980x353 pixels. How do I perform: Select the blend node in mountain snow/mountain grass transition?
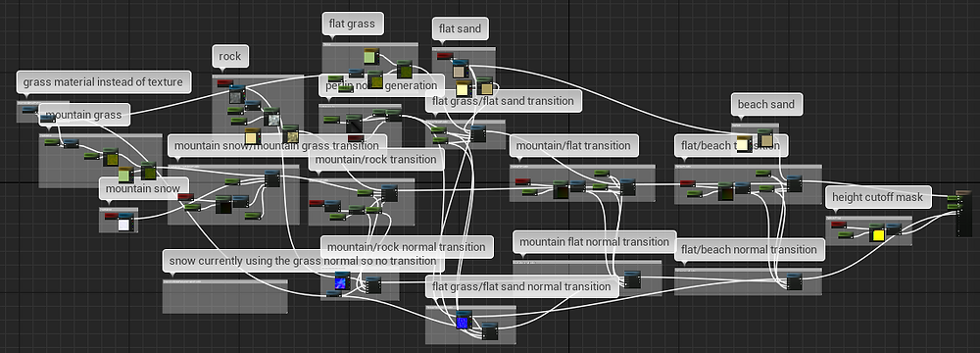pos(271,179)
